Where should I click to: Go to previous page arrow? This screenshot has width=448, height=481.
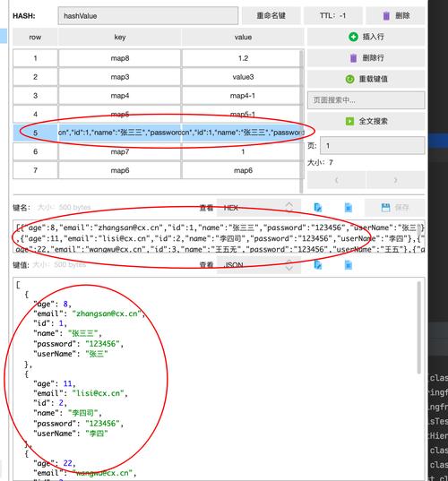point(336,180)
